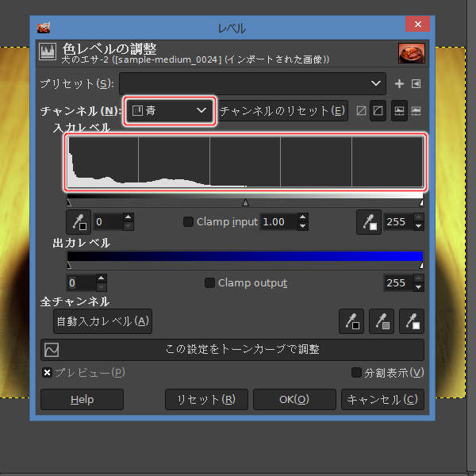Enable Clamp input checkbox
This screenshot has width=476, height=476.
(x=188, y=221)
